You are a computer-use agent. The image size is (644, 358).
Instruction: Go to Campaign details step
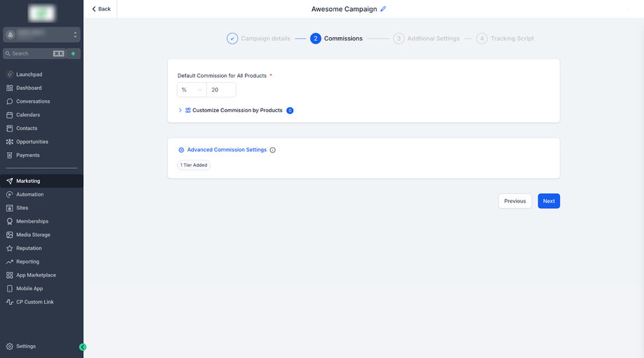coord(258,39)
